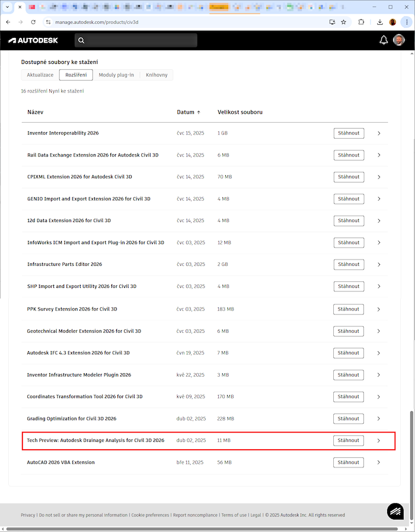Bookmark this page with the star icon

click(x=343, y=22)
